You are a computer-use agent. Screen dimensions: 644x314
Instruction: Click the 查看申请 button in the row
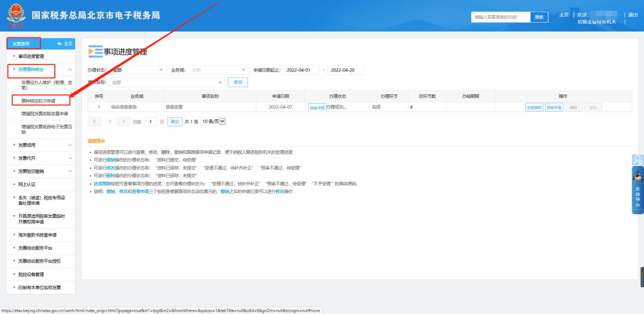point(554,107)
